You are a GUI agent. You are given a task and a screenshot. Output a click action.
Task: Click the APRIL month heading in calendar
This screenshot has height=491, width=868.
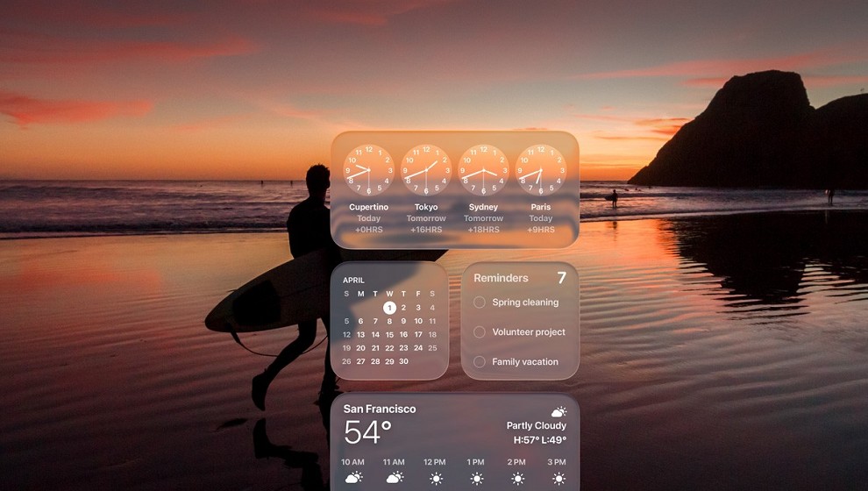tap(353, 280)
